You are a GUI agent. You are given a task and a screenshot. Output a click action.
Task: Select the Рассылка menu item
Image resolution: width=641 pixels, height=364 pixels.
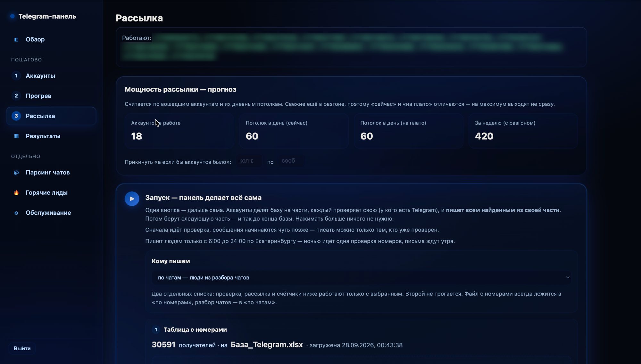tap(51, 116)
